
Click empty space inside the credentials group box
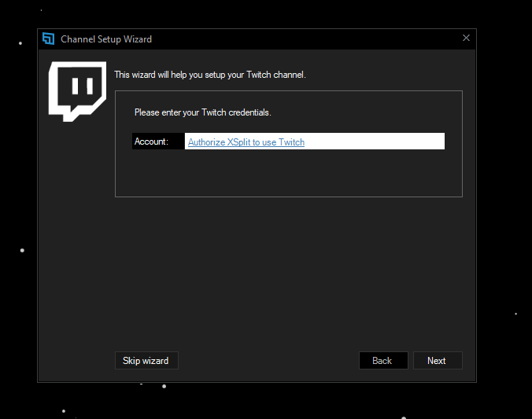click(x=288, y=173)
